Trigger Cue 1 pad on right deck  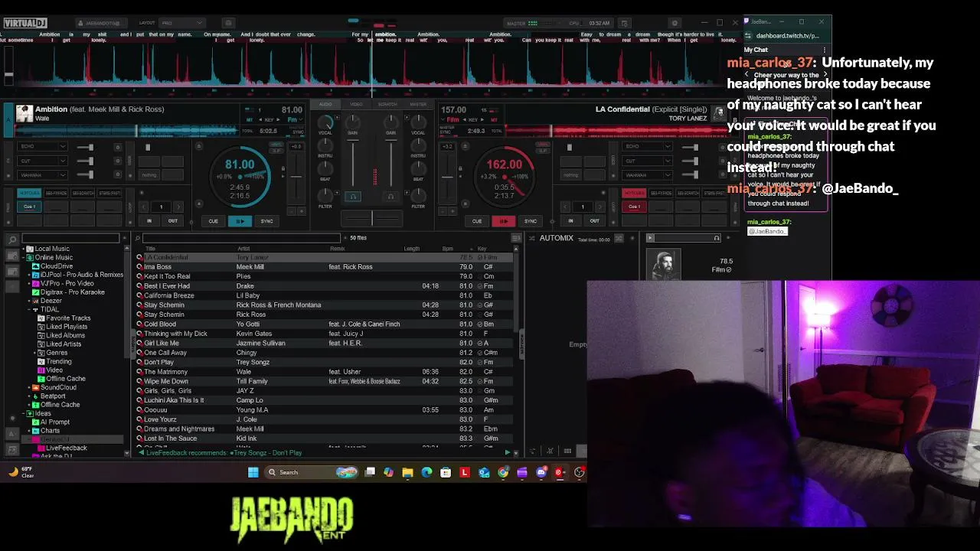[x=634, y=207]
